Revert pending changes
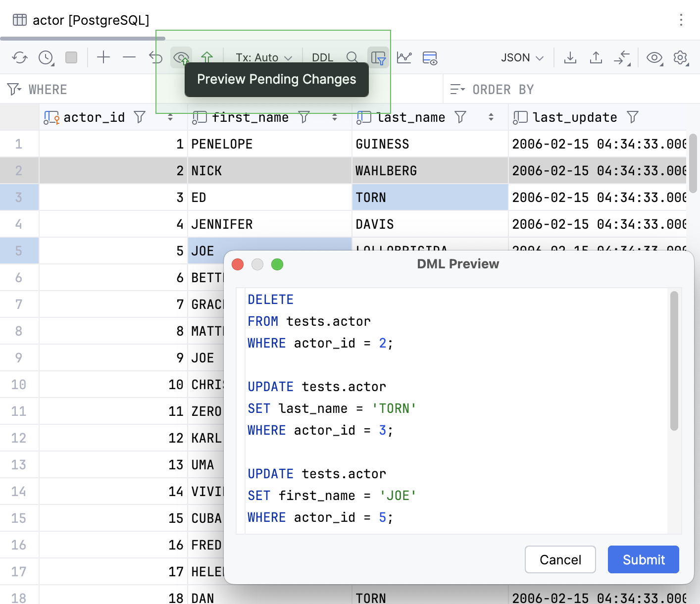The image size is (700, 604). pos(155,57)
